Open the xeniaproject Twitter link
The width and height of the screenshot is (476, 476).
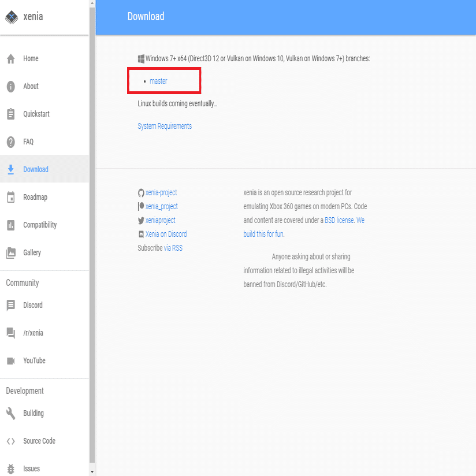(160, 221)
